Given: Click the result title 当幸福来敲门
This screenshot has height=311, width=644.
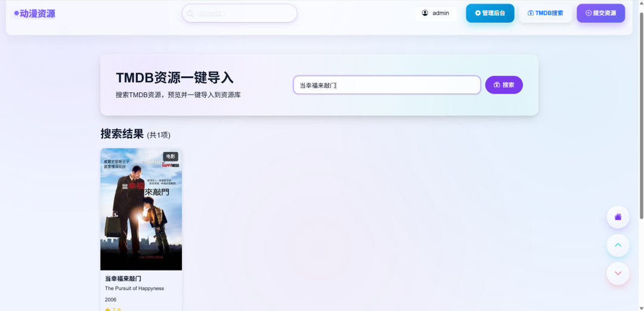Looking at the screenshot, I should point(123,279).
